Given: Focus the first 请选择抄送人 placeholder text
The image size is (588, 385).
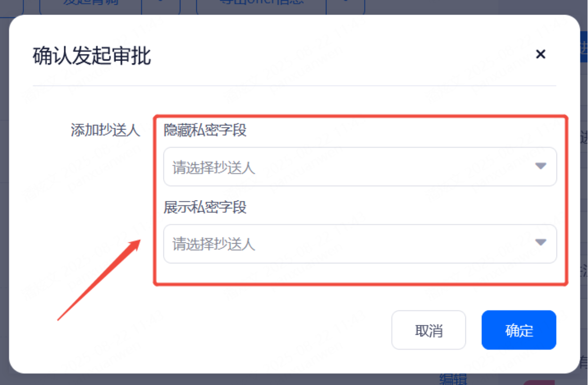Looking at the screenshot, I should click(x=214, y=167).
